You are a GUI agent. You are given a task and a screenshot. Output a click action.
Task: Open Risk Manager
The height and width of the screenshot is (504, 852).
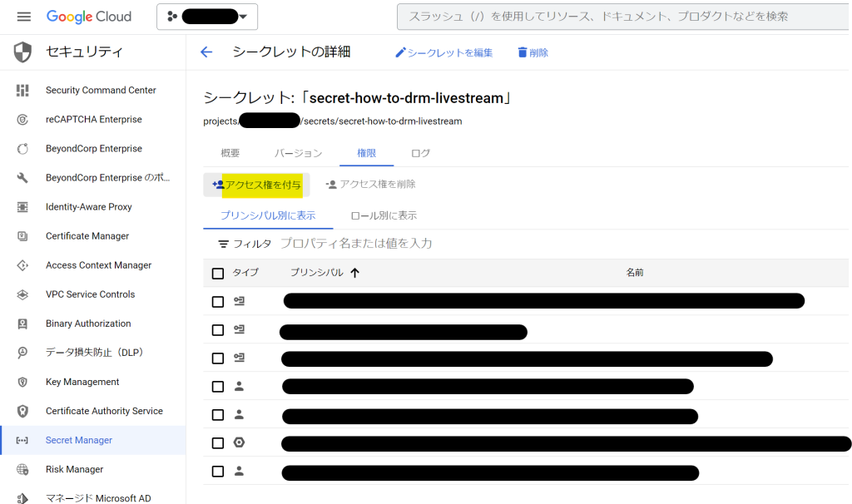[x=74, y=470]
